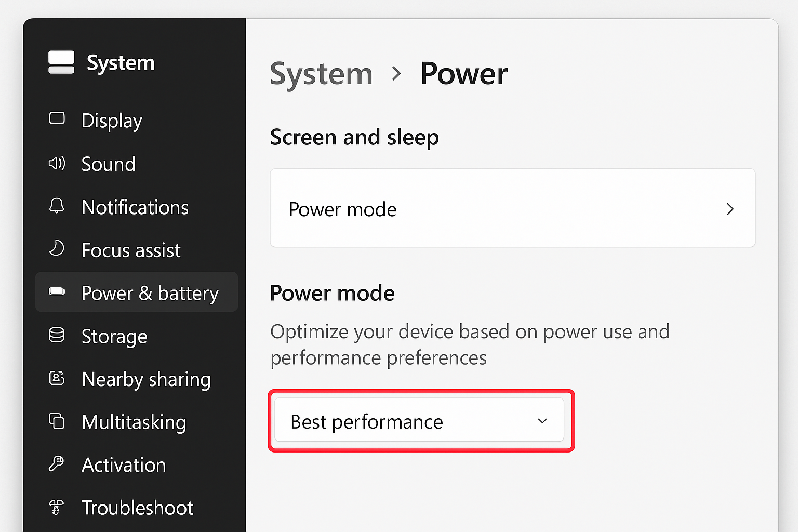
Task: Click the Power mode settings card
Action: coord(512,208)
